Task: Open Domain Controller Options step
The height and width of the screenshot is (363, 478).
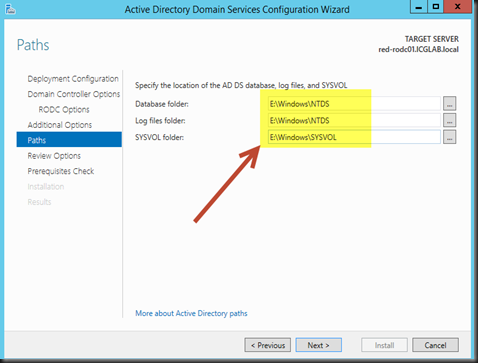Action: (74, 94)
